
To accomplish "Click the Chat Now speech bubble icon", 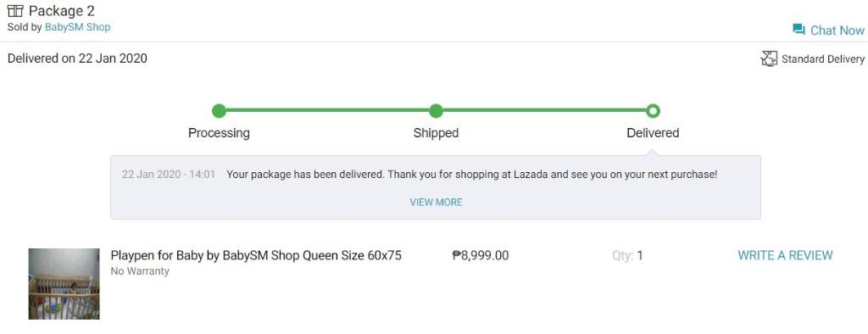I will [798, 30].
